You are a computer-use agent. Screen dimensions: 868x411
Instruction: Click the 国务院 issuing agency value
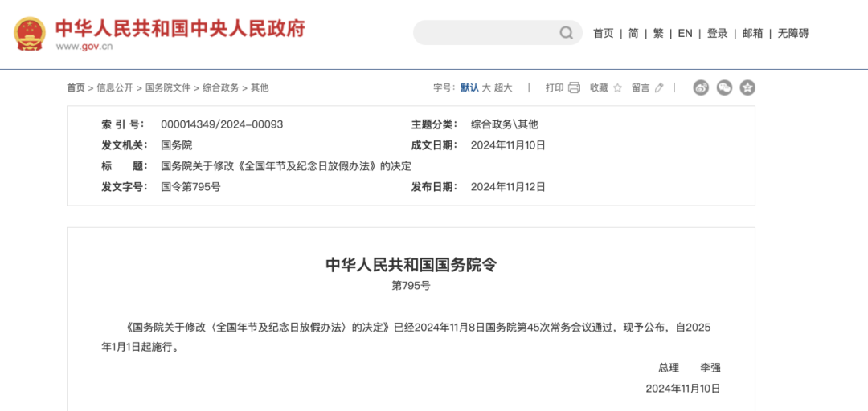click(x=177, y=145)
